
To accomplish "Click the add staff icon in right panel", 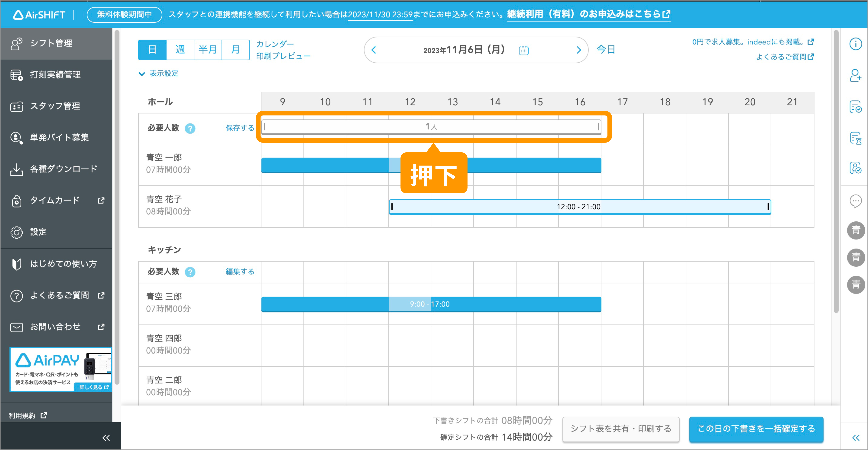I will coord(855,75).
